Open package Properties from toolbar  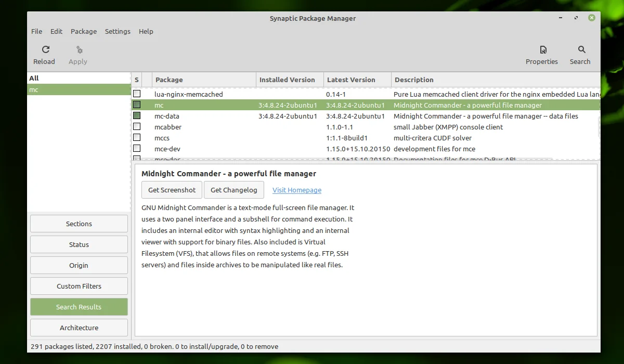(x=541, y=55)
